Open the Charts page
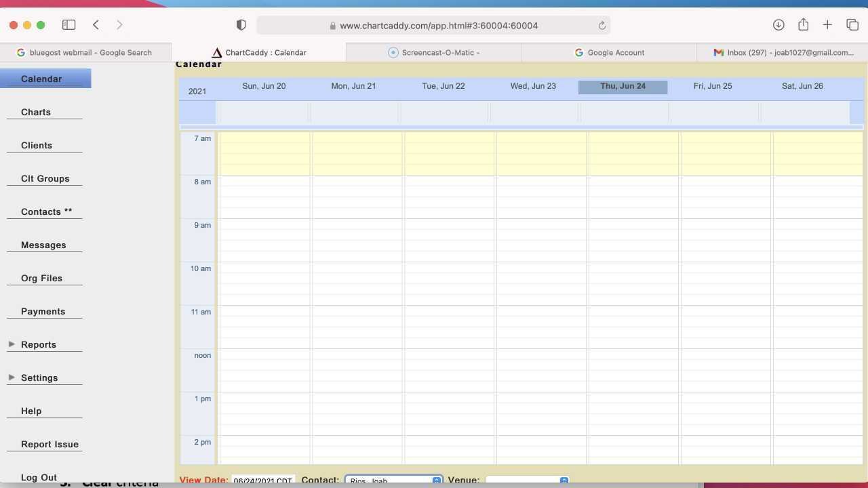The image size is (868, 488). pyautogui.click(x=35, y=112)
